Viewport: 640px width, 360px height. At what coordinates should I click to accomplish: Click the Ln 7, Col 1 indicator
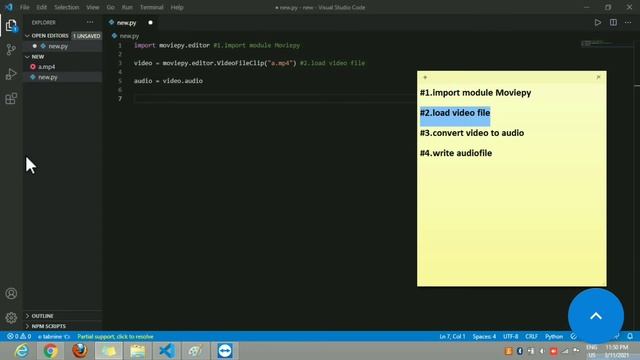pos(452,337)
